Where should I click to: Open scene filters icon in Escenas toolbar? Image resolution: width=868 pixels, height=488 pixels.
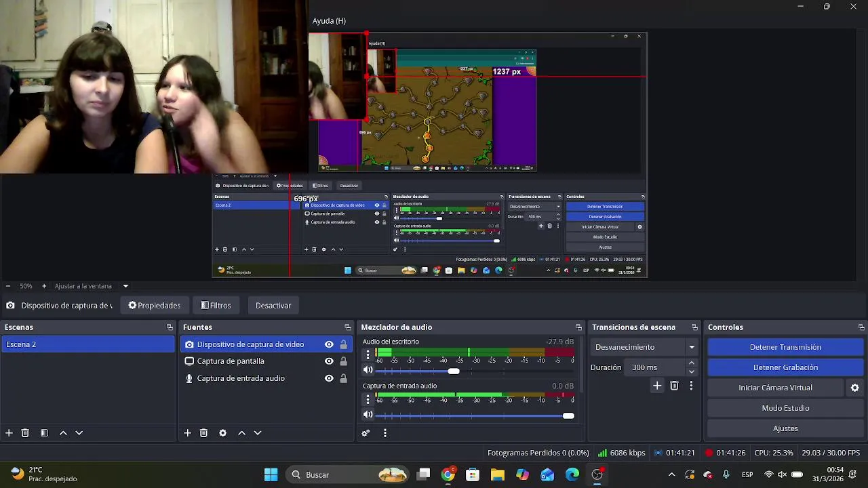point(44,433)
